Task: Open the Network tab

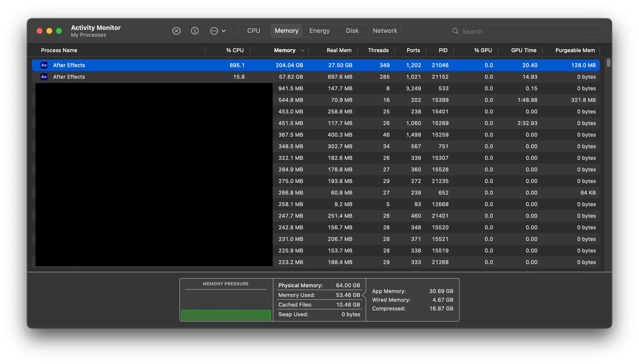Action: (x=385, y=31)
